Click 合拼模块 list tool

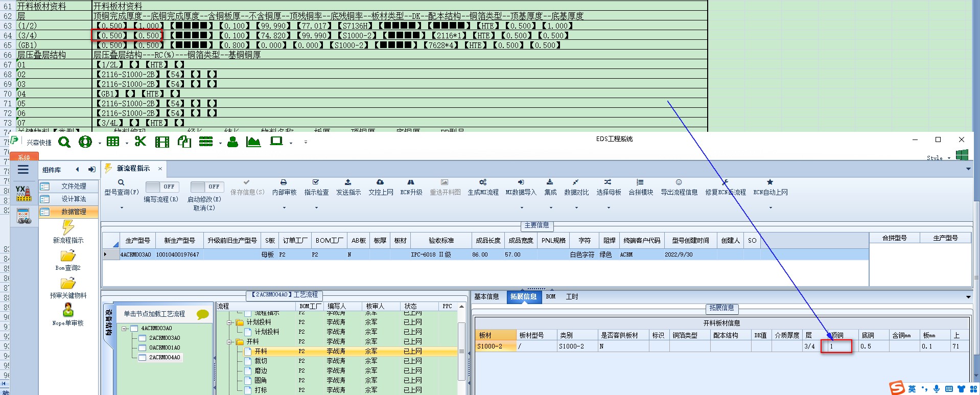pos(641,188)
